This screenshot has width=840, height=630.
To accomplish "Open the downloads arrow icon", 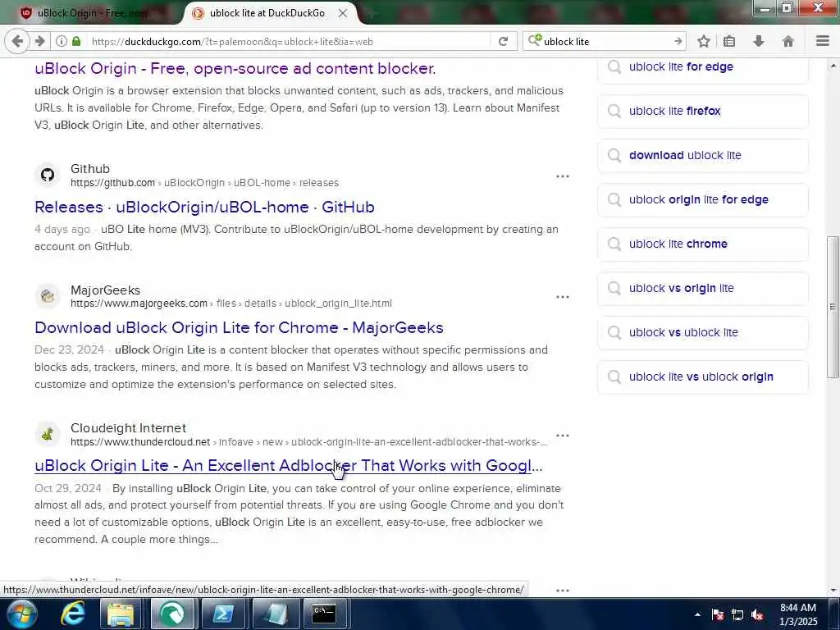I will tap(759, 41).
